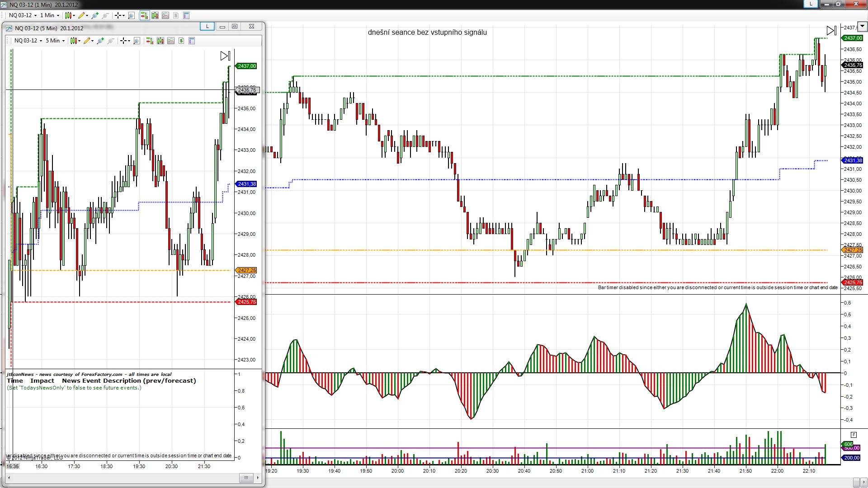Select the crosshair cursor tool in main toolbar

[x=118, y=15]
